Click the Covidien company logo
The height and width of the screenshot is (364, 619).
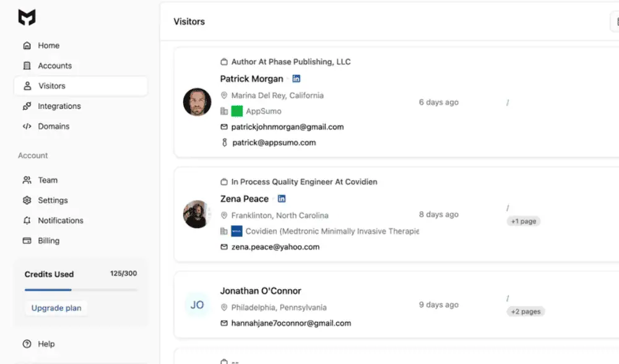click(x=236, y=232)
